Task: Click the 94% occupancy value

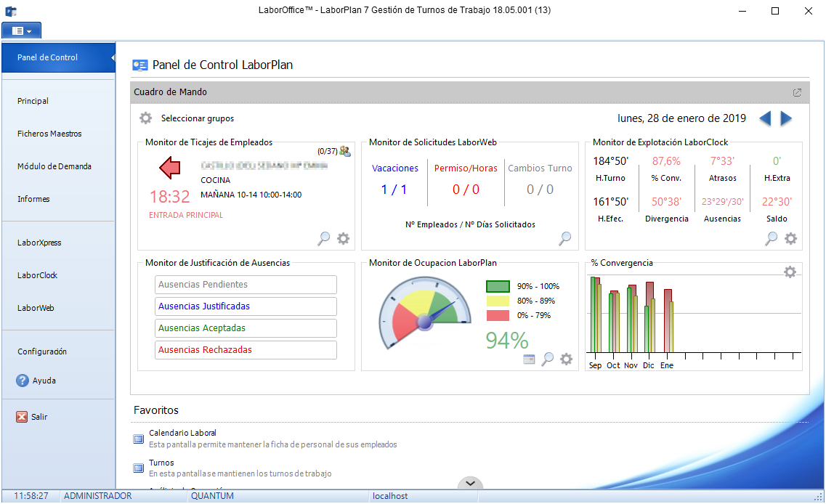Action: click(507, 341)
